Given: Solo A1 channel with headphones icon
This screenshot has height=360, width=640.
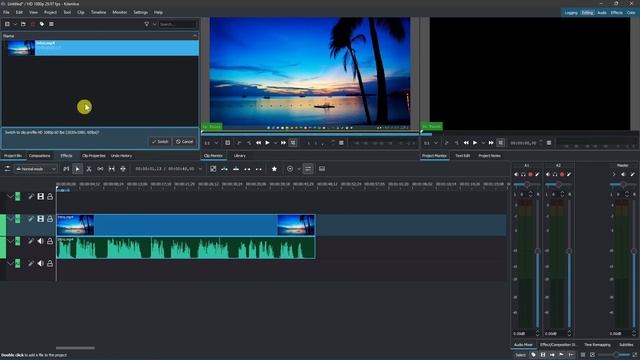Looking at the screenshot, I should [x=523, y=174].
